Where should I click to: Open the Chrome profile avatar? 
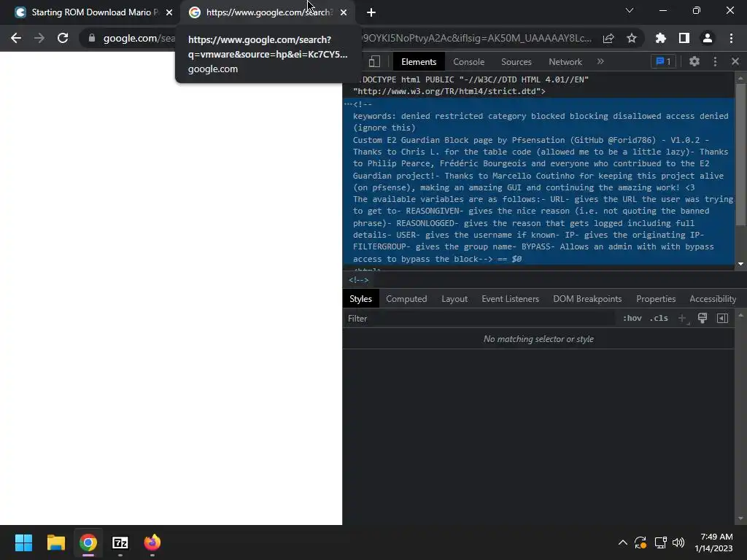[708, 38]
